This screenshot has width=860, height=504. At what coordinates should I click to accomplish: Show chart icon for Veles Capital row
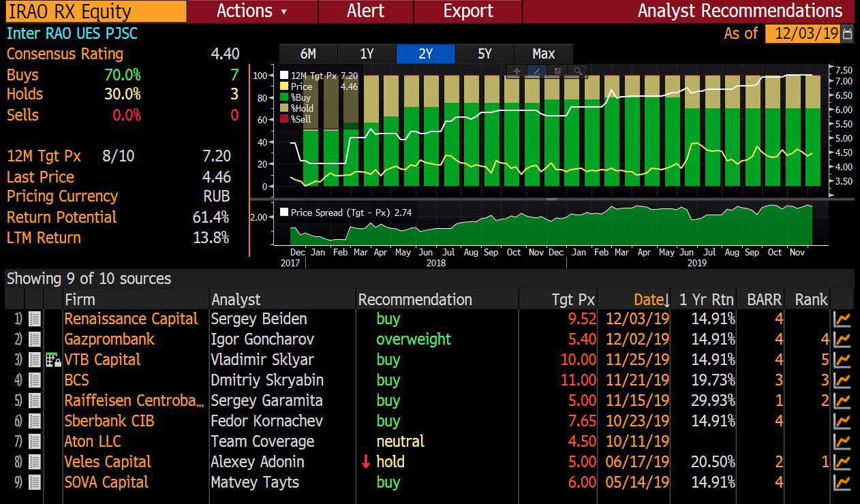coord(843,462)
